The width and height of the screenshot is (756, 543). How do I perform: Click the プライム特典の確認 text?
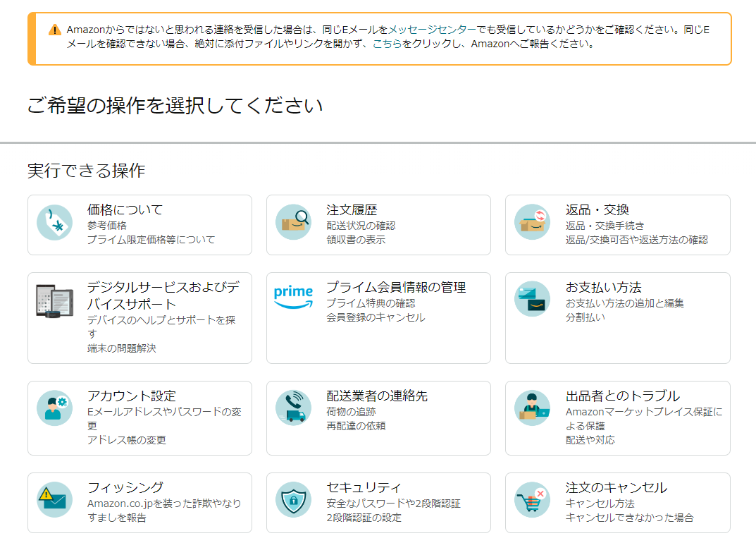(371, 303)
